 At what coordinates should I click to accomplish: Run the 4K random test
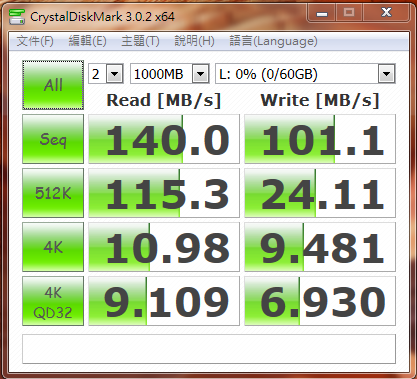click(x=53, y=247)
